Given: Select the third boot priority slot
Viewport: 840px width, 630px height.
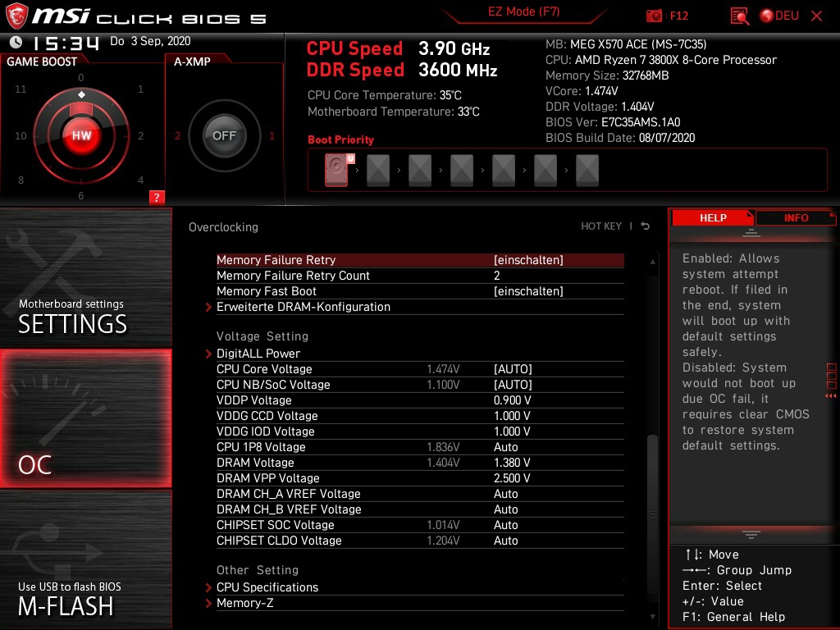Looking at the screenshot, I should [419, 171].
